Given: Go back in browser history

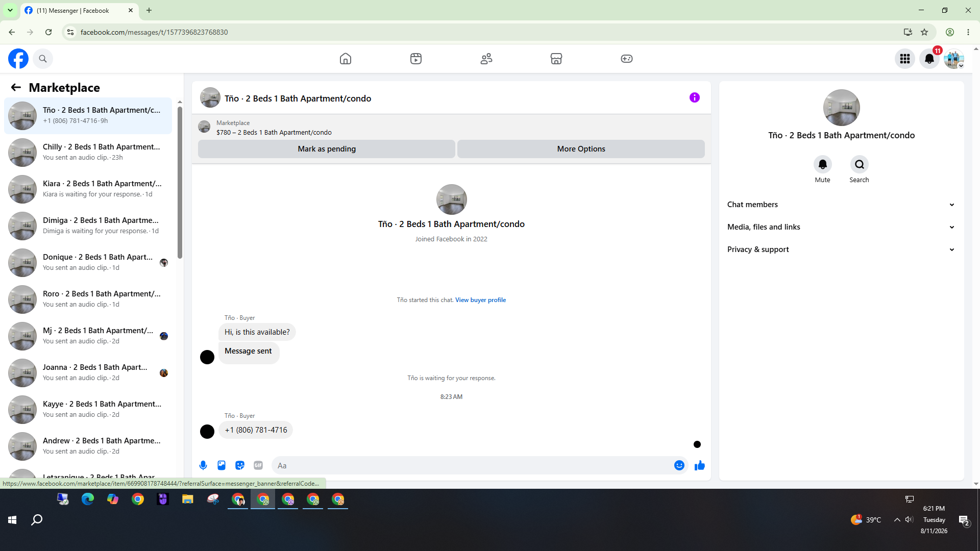Looking at the screenshot, I should click(x=12, y=32).
